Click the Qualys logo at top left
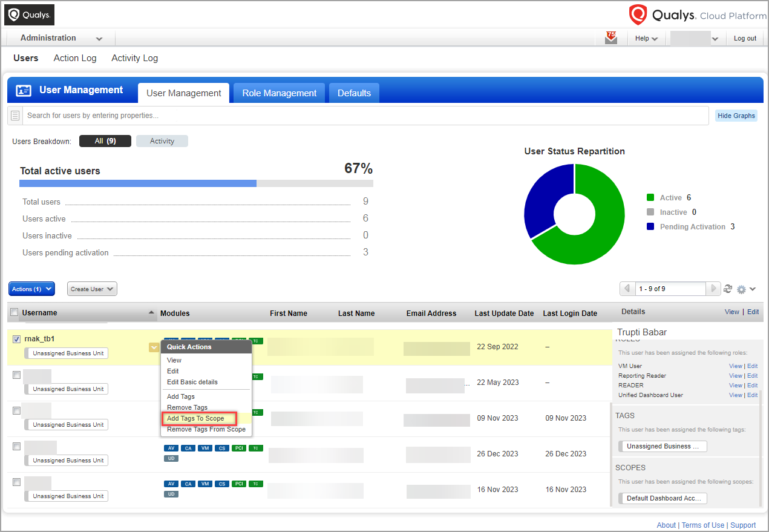The height and width of the screenshot is (532, 769). click(29, 15)
